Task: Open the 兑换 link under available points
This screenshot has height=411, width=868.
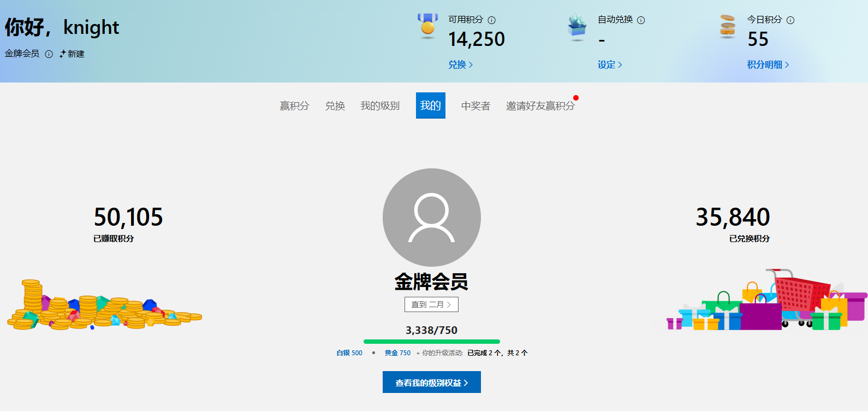Action: [x=460, y=64]
